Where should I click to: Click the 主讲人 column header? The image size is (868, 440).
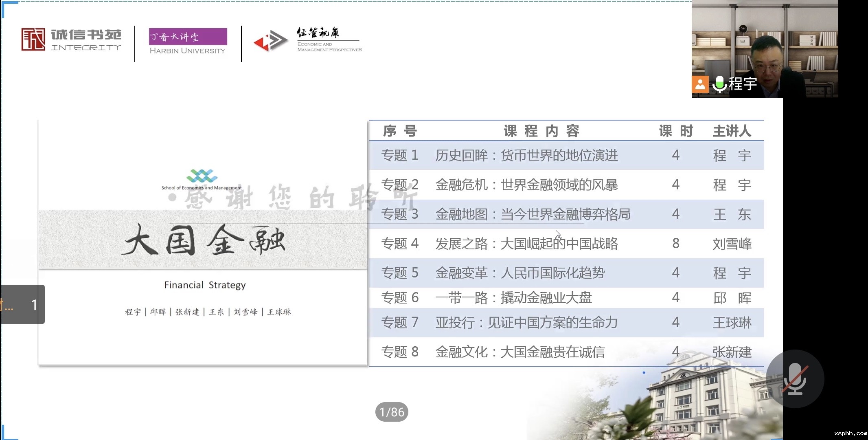[732, 131]
